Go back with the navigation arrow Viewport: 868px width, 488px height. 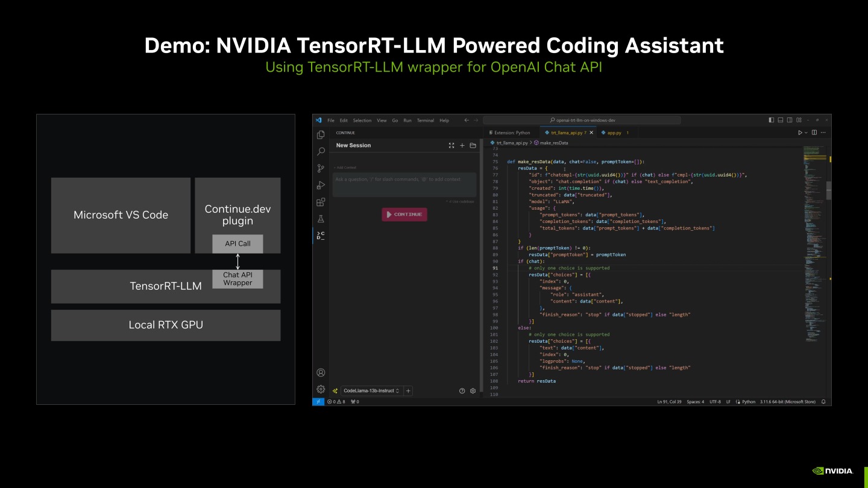(x=467, y=120)
